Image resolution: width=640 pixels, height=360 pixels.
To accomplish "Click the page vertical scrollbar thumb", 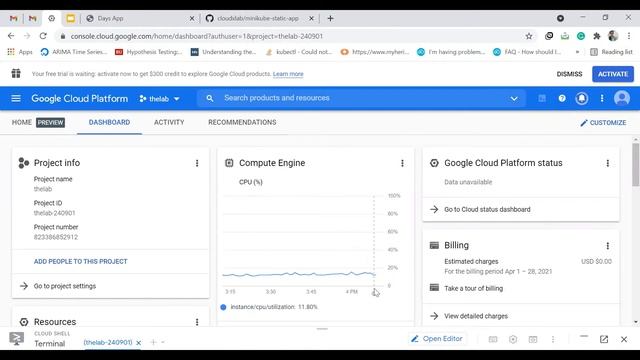I will click(636, 164).
